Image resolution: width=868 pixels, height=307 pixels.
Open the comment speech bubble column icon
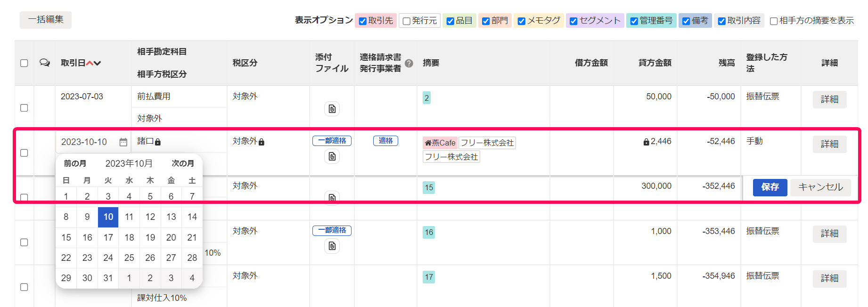click(45, 63)
